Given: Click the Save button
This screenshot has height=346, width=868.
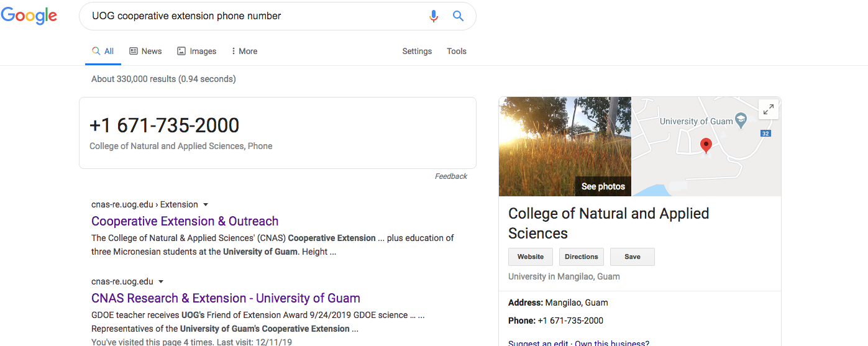Looking at the screenshot, I should coord(633,257).
